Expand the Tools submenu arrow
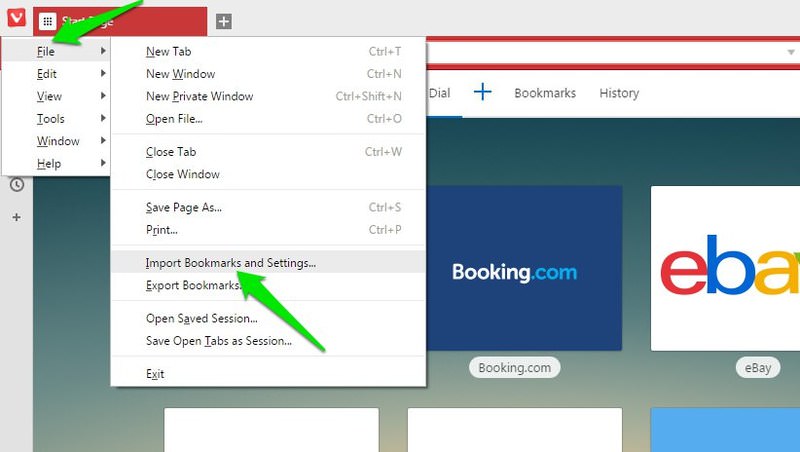This screenshot has width=800, height=452. click(x=103, y=118)
